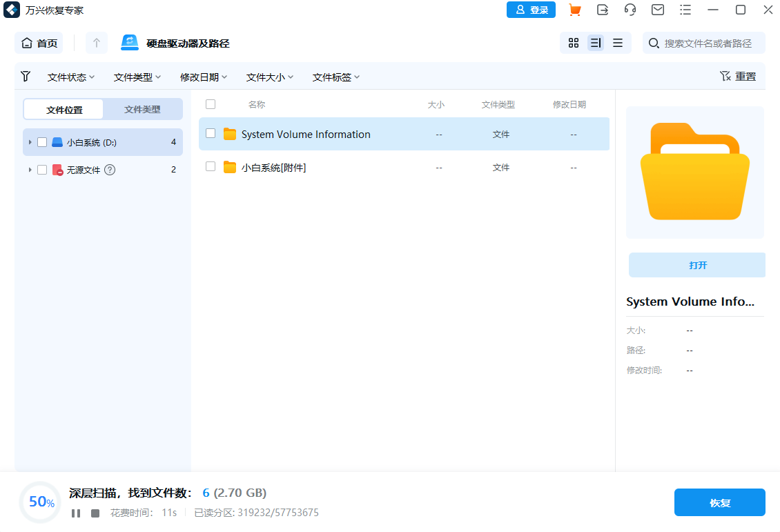Click the headset customer support icon

pyautogui.click(x=630, y=10)
